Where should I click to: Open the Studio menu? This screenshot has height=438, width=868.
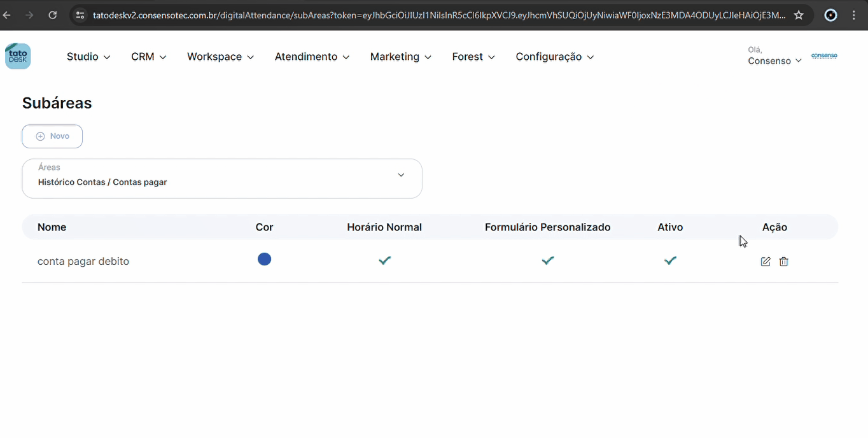pos(88,57)
